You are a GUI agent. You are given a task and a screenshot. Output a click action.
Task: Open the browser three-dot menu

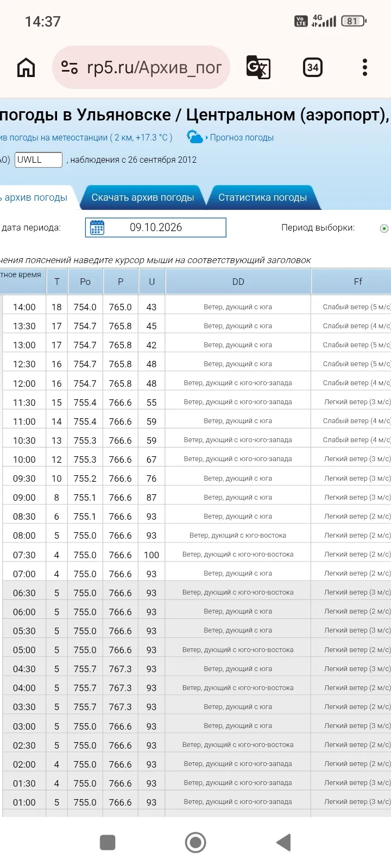pos(365,68)
